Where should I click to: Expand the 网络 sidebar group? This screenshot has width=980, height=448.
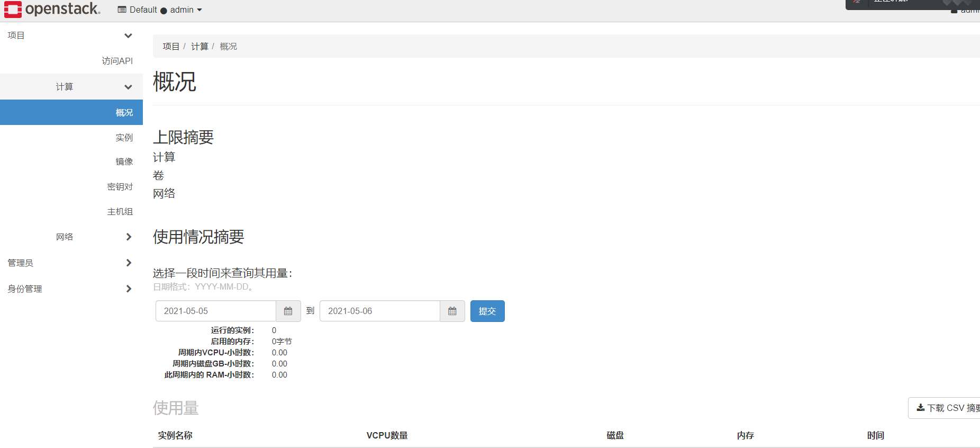pyautogui.click(x=71, y=237)
